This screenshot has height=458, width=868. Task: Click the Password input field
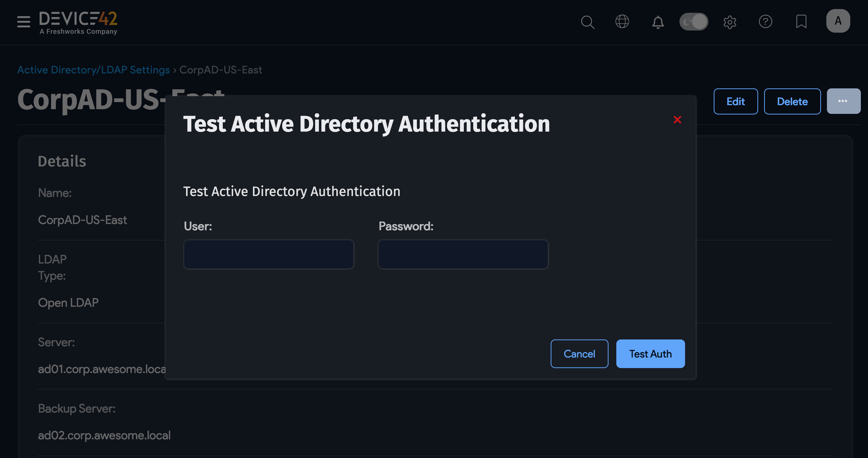click(x=463, y=254)
